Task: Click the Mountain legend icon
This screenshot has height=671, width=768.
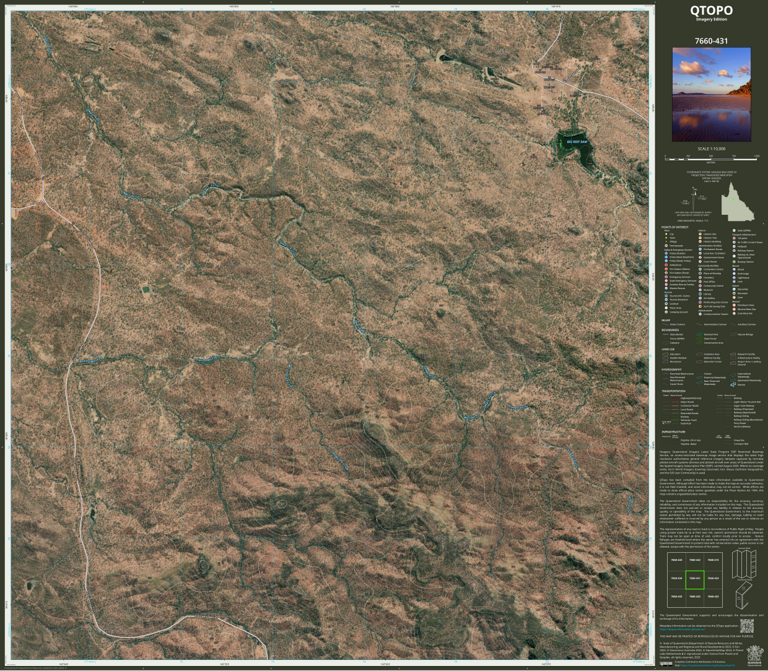Action: pyautogui.click(x=734, y=293)
